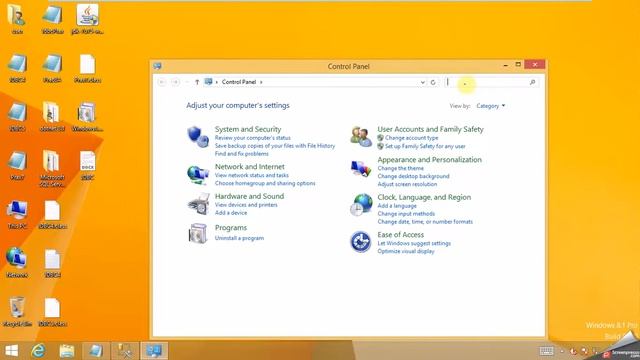The width and height of the screenshot is (640, 360).
Task: Click Save backup copies with File History
Action: (x=275, y=146)
